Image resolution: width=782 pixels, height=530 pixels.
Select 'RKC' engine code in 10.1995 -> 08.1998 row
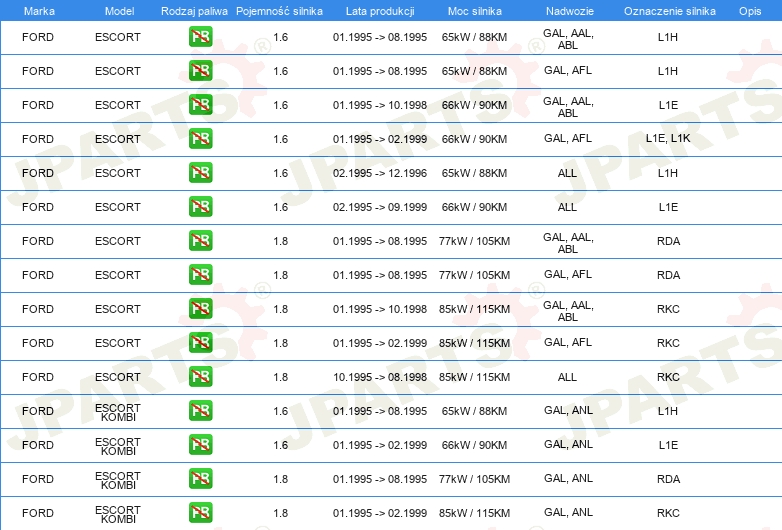coord(668,377)
